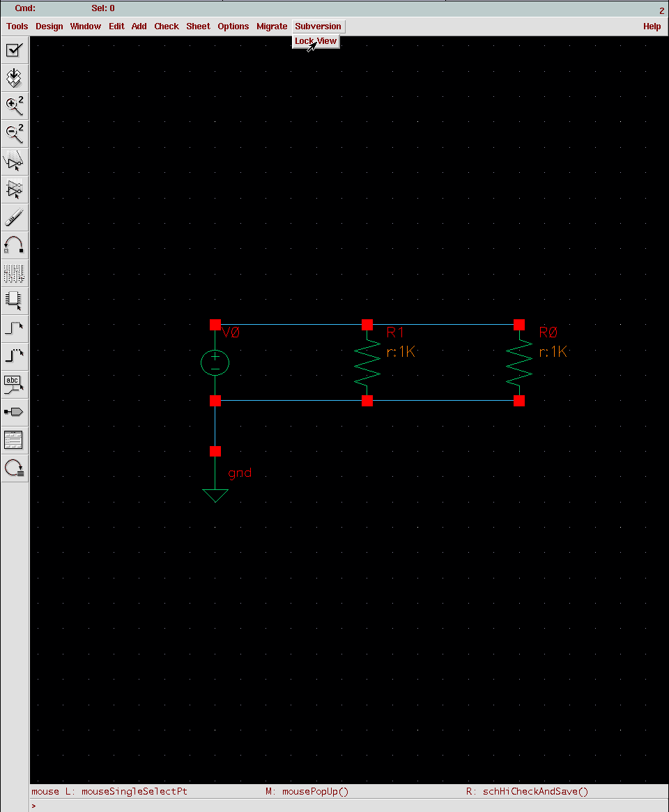Click the Subversion menu
This screenshot has width=669, height=812.
coord(318,26)
